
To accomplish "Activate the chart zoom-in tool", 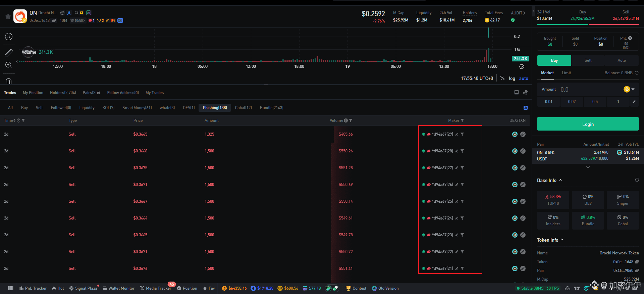I will (x=9, y=65).
